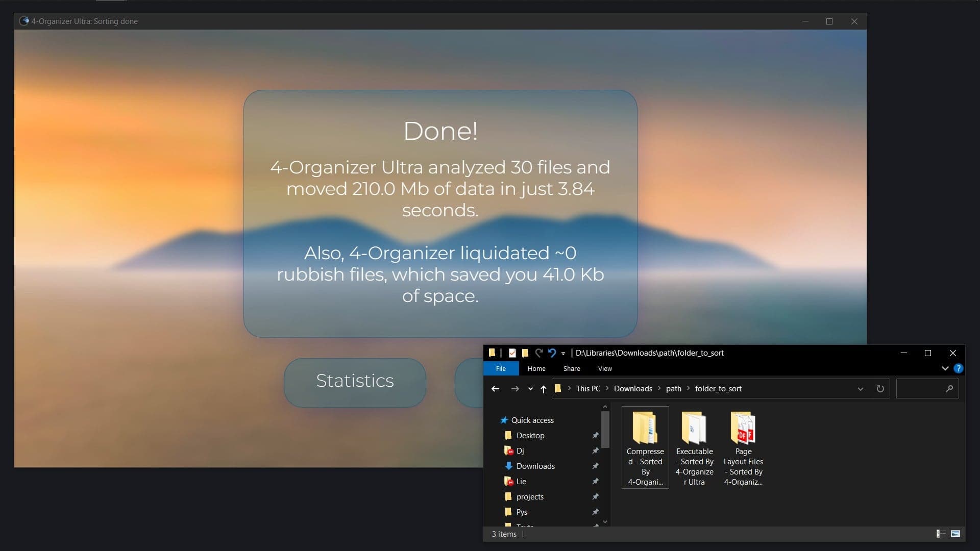Click the Share tab in Windows Explorer ribbon
The height and width of the screenshot is (551, 980).
[571, 368]
